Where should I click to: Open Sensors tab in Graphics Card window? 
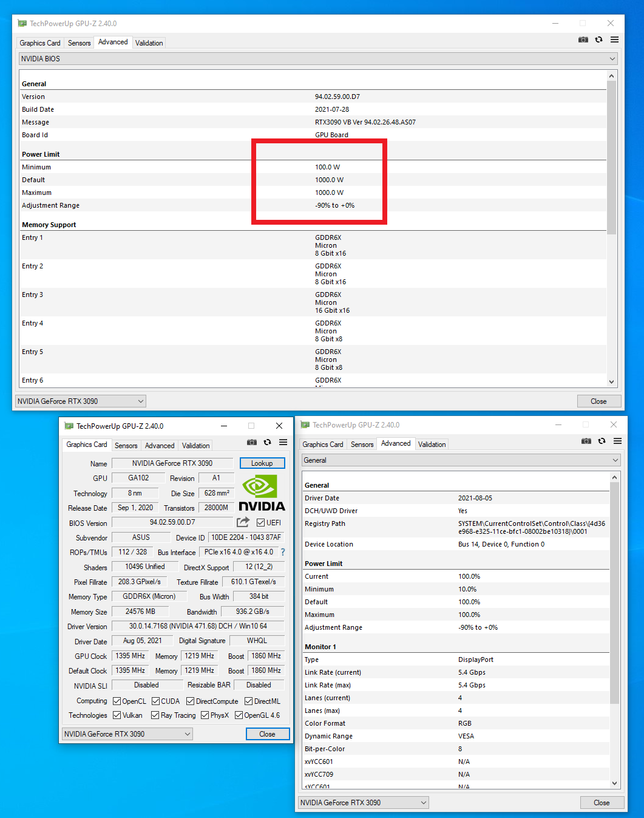point(126,446)
